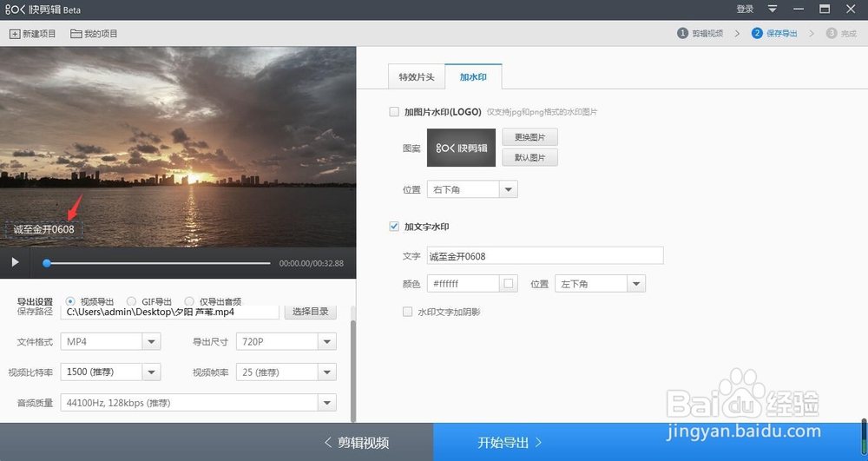Click the 选择目录 button
Screen dimensions: 868x461
(x=311, y=312)
